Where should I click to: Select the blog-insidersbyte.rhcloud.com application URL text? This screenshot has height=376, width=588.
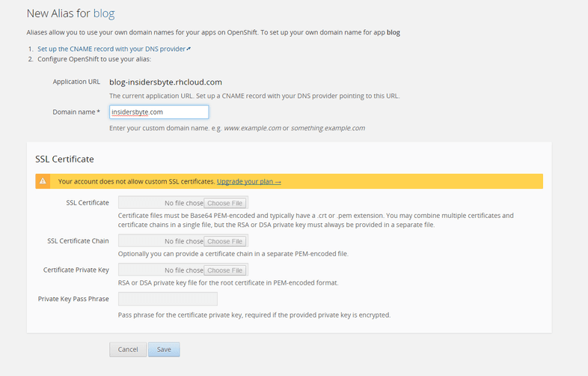coord(166,82)
